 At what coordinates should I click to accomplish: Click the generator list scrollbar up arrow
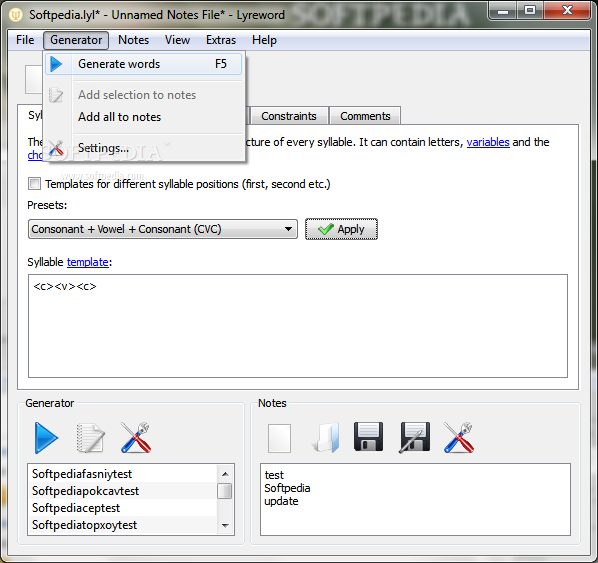(x=225, y=474)
